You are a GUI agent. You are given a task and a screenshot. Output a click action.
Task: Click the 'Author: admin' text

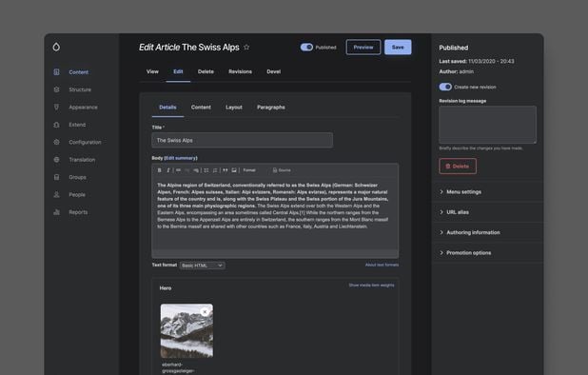click(456, 71)
